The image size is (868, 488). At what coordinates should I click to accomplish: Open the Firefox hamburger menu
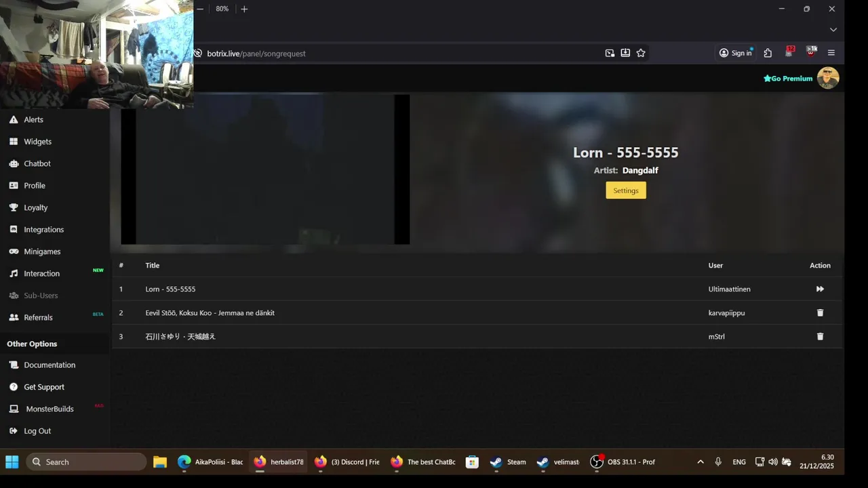831,53
